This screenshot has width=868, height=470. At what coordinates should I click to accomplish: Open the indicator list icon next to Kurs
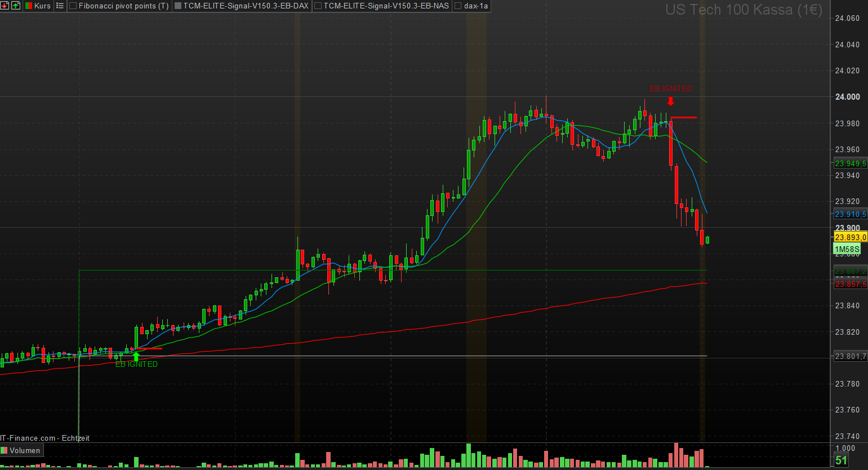[x=60, y=6]
